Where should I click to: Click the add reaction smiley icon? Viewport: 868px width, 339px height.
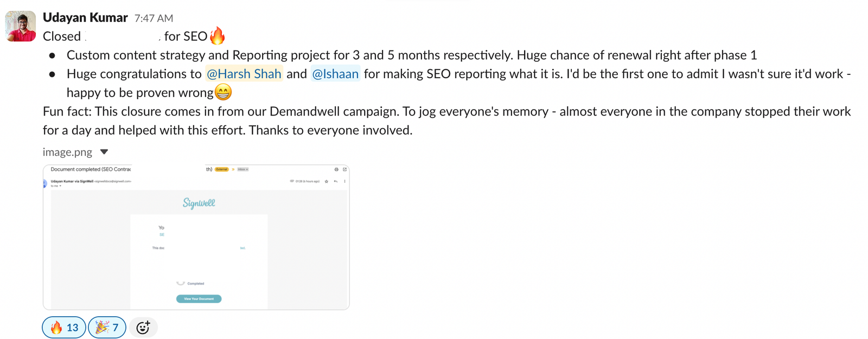[143, 327]
